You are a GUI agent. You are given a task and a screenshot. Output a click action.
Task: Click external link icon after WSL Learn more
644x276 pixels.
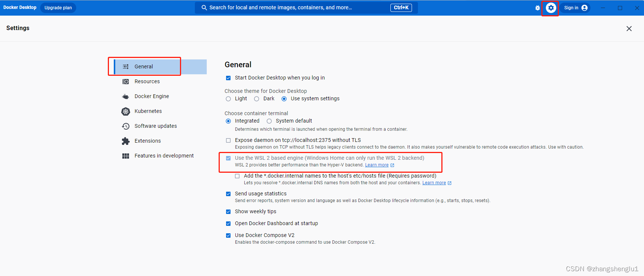coord(392,165)
